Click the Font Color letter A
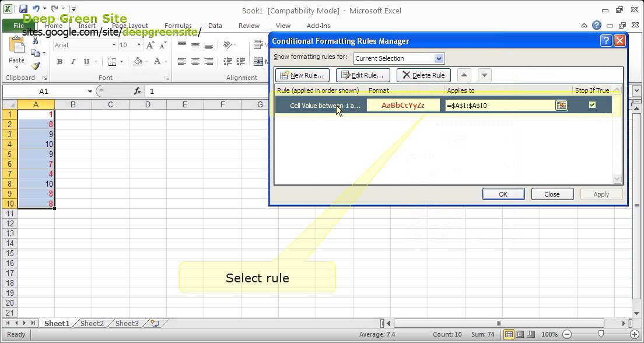 (x=157, y=62)
